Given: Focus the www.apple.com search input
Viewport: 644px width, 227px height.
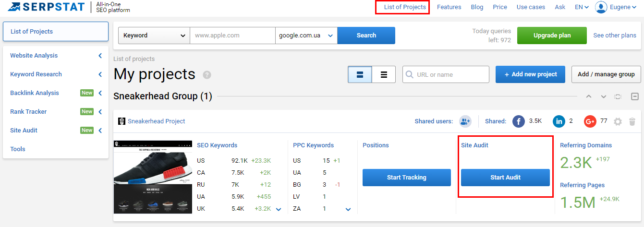Looking at the screenshot, I should (x=232, y=36).
